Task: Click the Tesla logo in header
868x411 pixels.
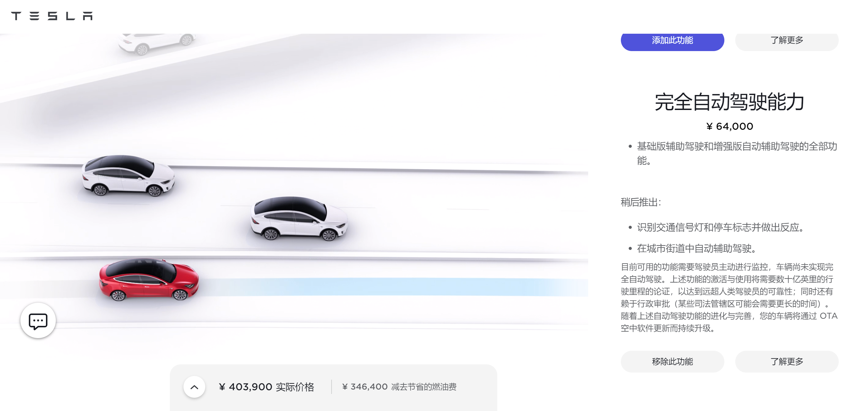Action: [52, 16]
